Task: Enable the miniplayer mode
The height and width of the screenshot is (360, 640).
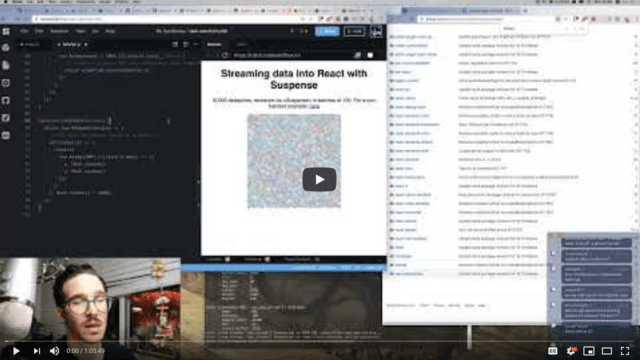Action: [589, 351]
